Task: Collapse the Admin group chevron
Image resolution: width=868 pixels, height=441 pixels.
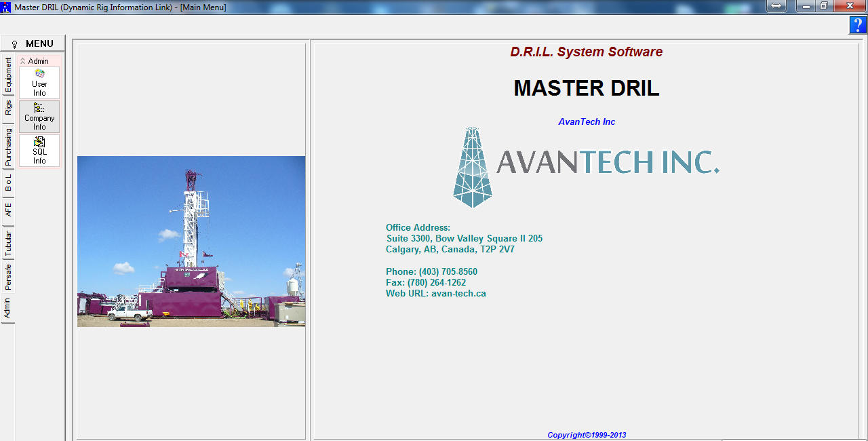Action: pyautogui.click(x=23, y=61)
